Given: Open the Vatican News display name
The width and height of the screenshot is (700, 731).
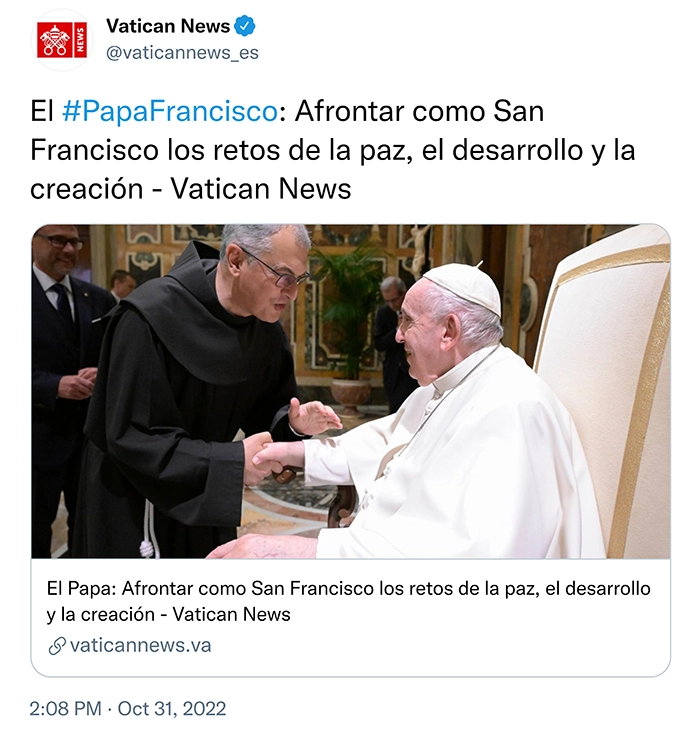Looking at the screenshot, I should tap(168, 26).
